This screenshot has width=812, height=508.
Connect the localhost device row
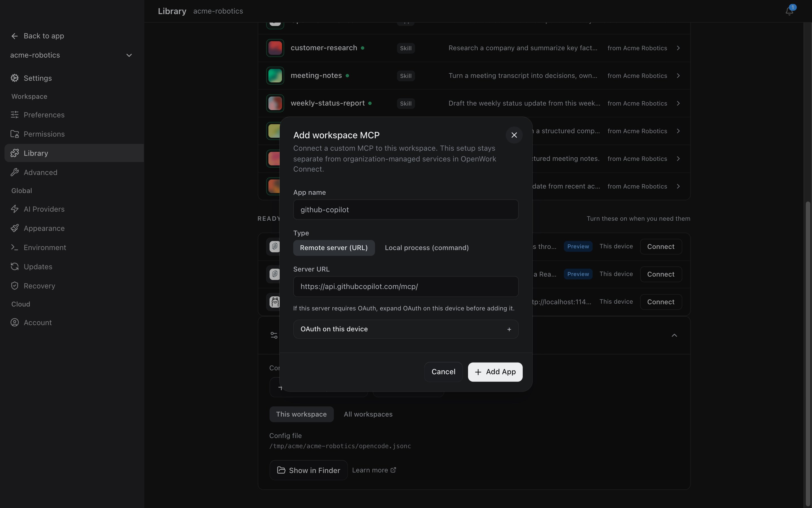point(661,302)
